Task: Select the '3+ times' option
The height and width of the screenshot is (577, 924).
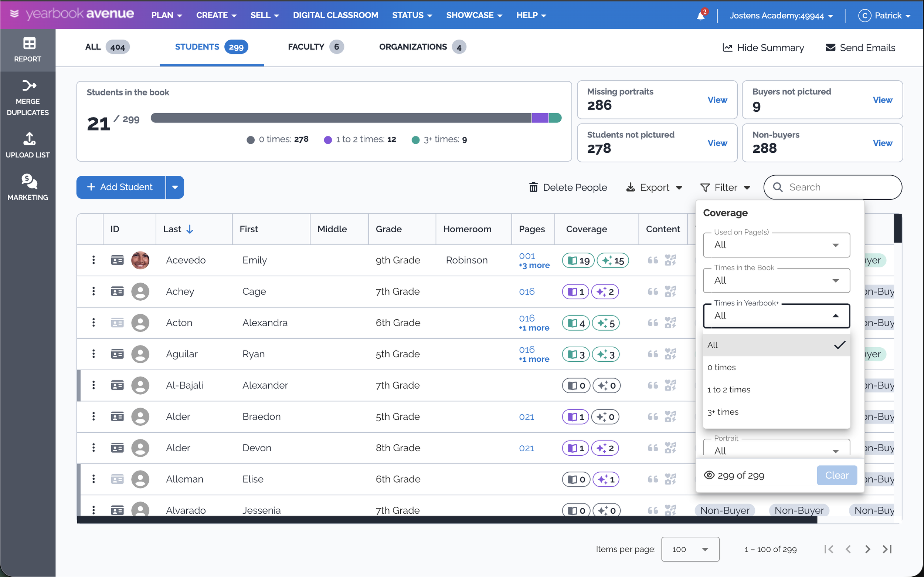Action: 777,412
